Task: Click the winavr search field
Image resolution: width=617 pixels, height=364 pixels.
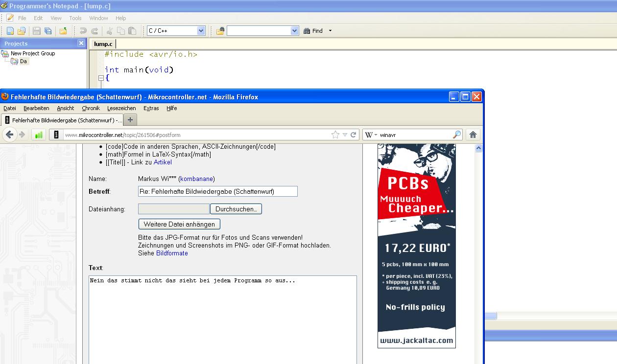Action: [x=414, y=135]
